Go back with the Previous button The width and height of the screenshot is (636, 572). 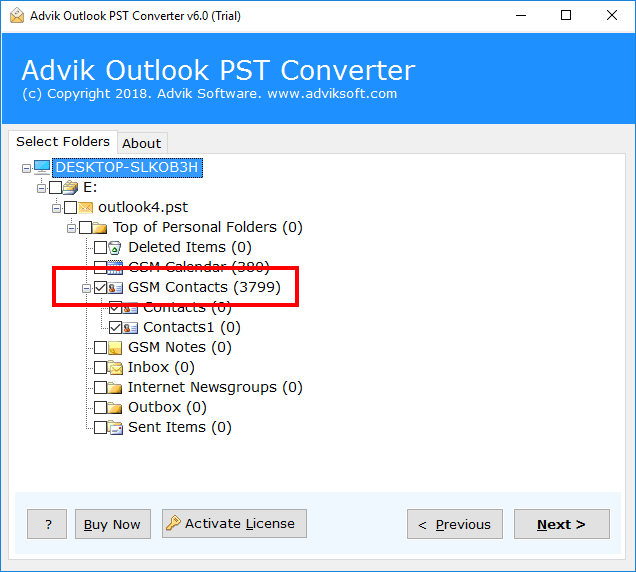pos(455,524)
